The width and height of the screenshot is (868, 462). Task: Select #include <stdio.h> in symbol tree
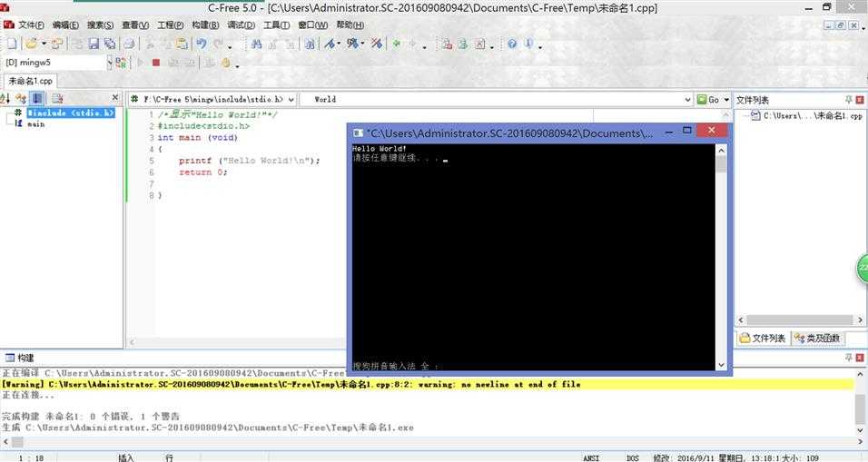(x=71, y=113)
